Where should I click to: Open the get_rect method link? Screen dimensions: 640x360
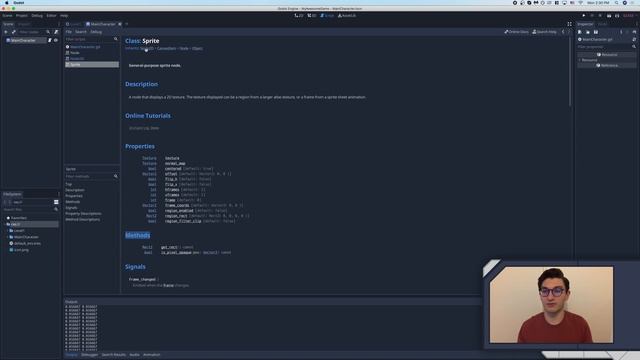point(169,247)
